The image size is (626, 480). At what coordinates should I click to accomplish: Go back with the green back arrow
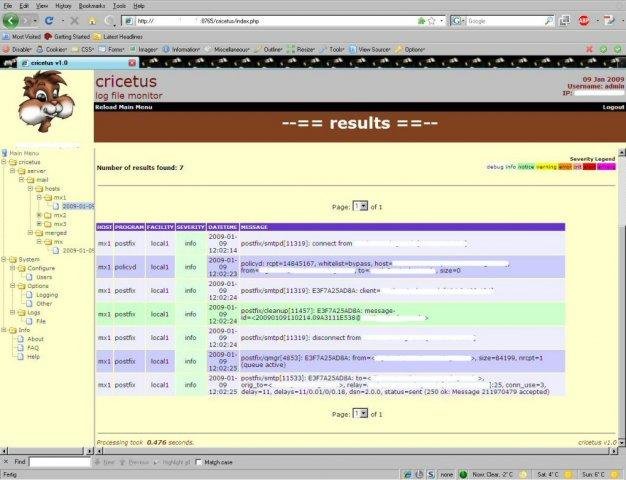coord(11,20)
